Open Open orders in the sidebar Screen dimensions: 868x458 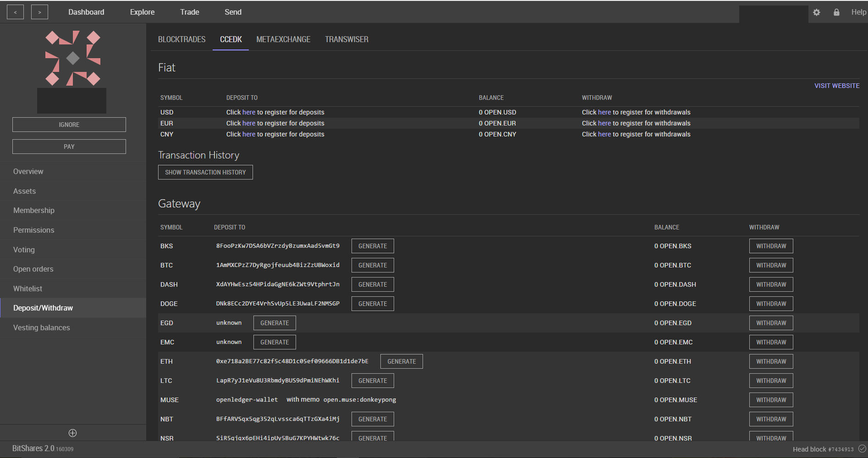[x=73, y=269]
